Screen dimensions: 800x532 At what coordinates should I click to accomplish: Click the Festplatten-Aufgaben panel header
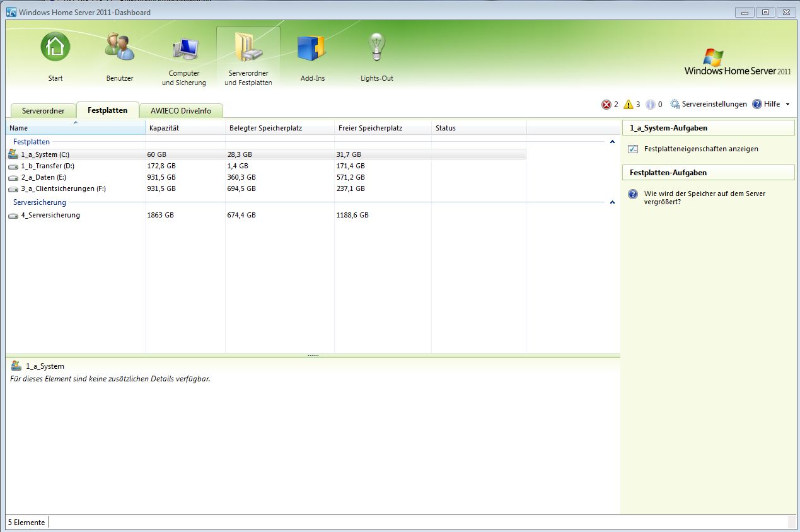tap(708, 173)
